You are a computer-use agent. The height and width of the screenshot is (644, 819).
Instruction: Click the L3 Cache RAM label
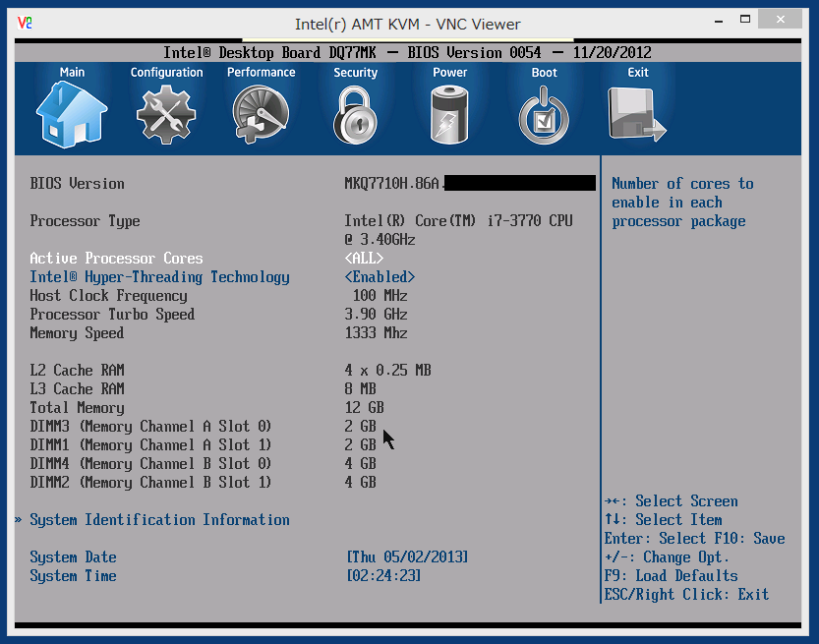tap(77, 389)
